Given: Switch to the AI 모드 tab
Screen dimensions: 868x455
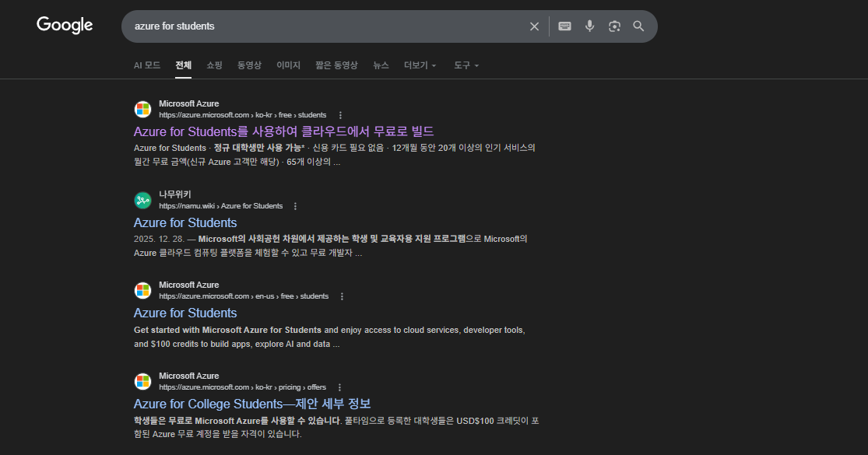Looking at the screenshot, I should [146, 65].
